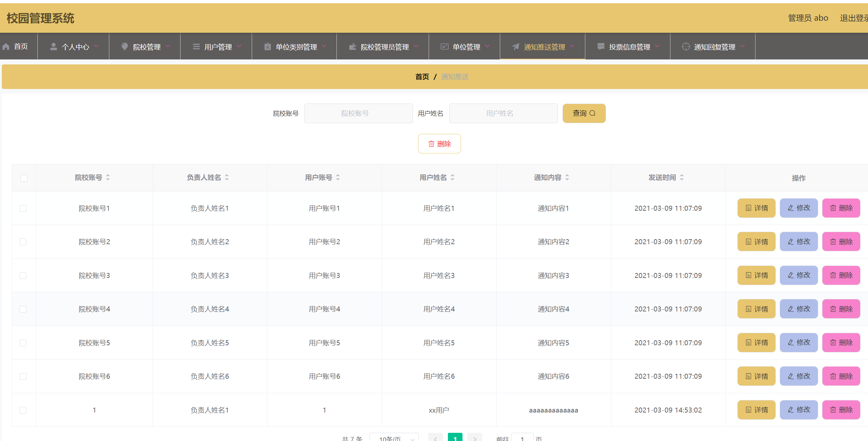Click the chat icon beside 投票信息管理
The image size is (868, 441).
tap(601, 47)
